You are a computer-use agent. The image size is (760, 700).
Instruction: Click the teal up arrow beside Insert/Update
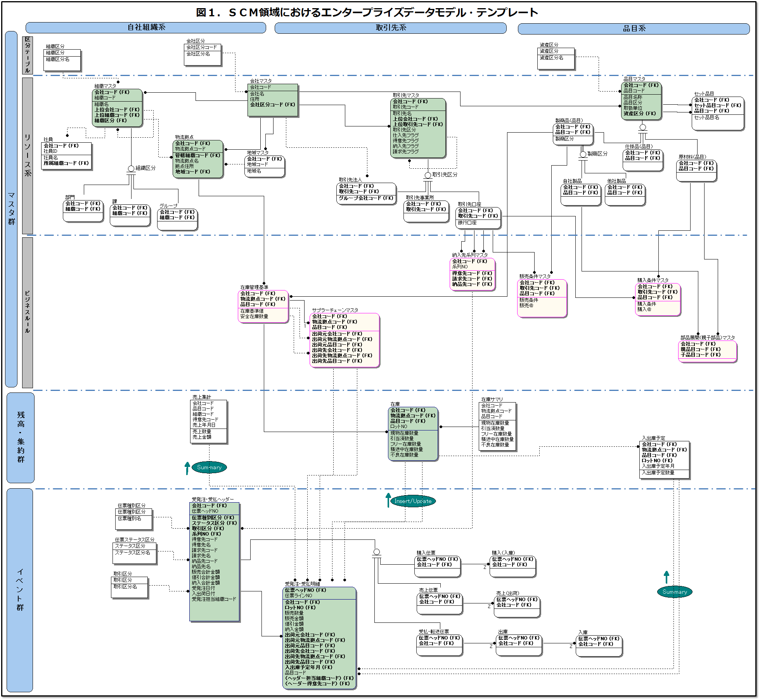click(x=388, y=500)
